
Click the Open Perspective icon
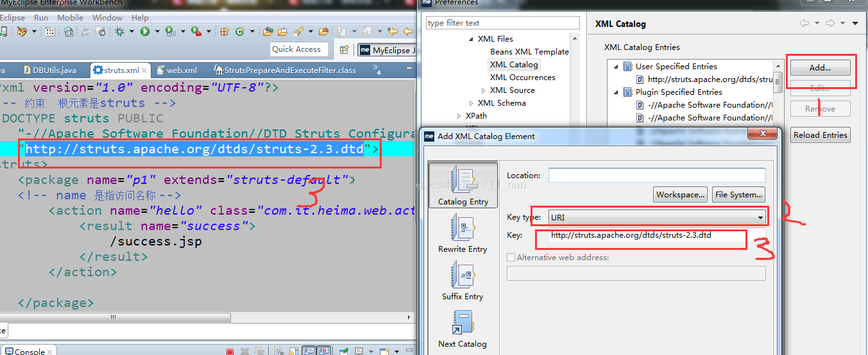pos(344,50)
